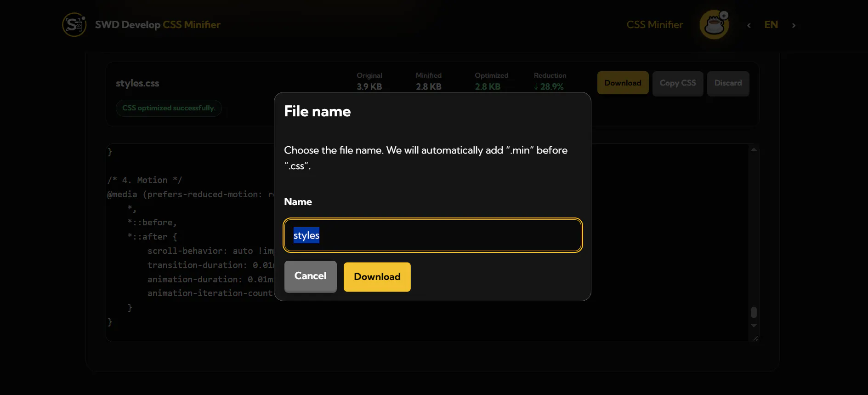This screenshot has width=868, height=395.
Task: Click the Name input field containing styles
Action: point(433,235)
